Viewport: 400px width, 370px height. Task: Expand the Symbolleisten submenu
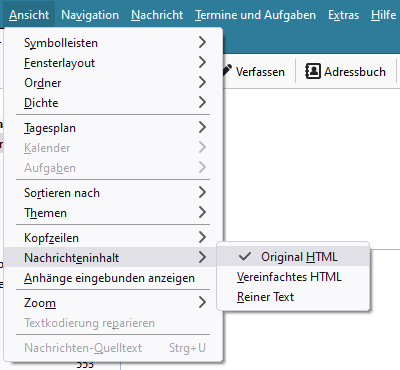coord(113,43)
